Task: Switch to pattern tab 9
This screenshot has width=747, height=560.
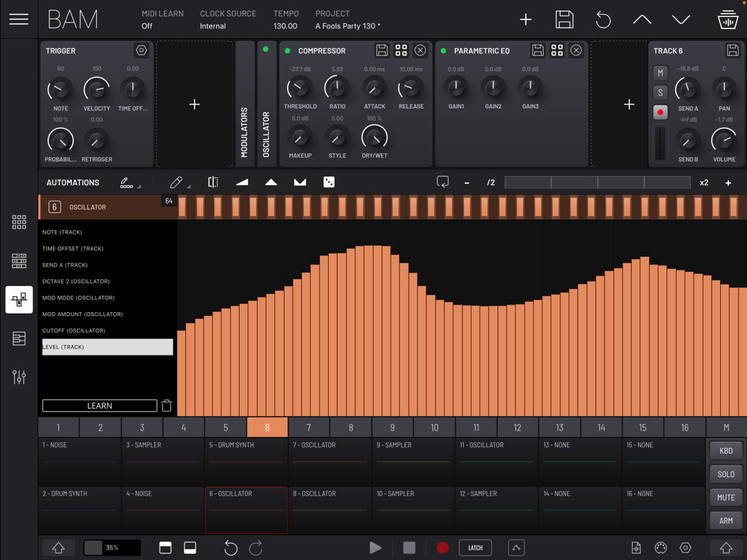Action: coord(393,428)
